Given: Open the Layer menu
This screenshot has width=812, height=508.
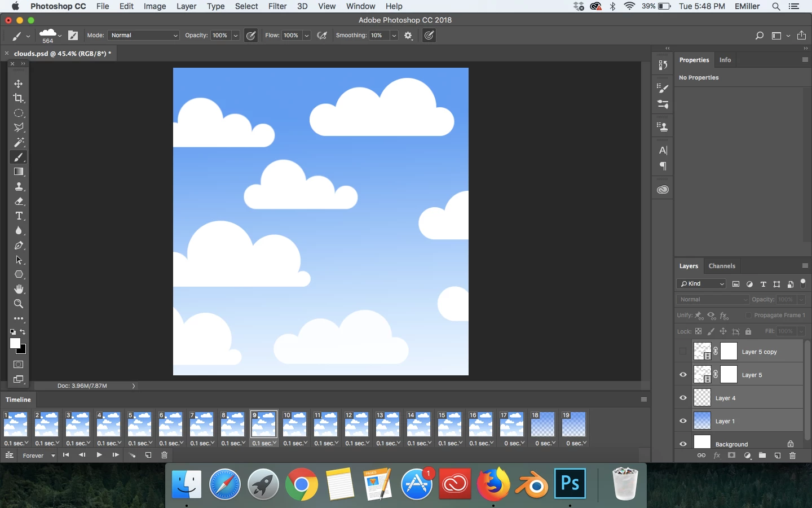Looking at the screenshot, I should coord(186,6).
